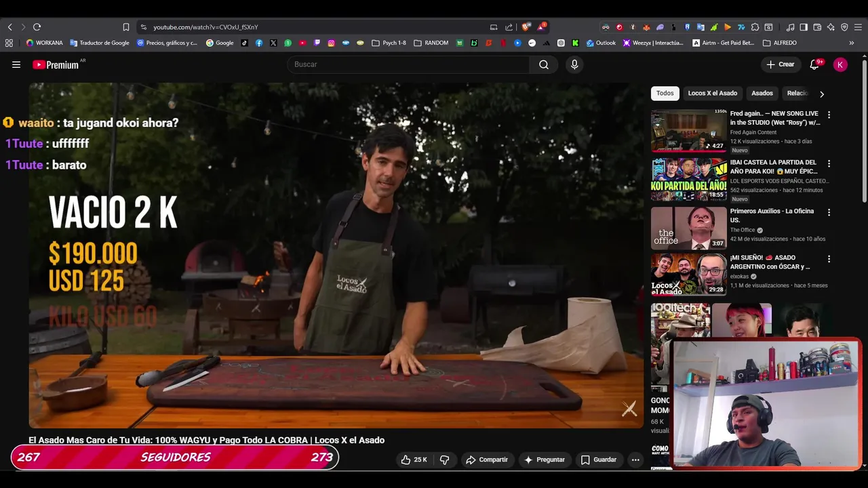Open YouTube guide hamburger menu
The height and width of the screenshot is (488, 868).
pos(16,64)
